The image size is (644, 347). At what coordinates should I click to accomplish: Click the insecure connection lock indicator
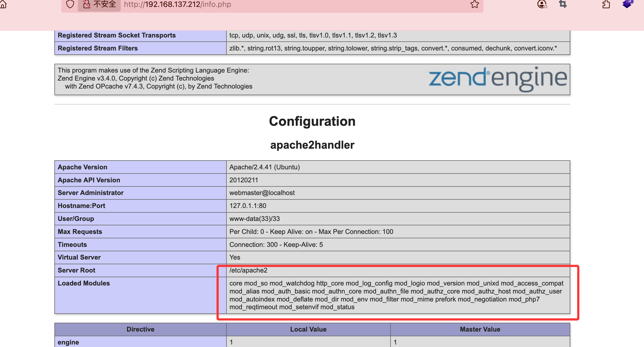(x=99, y=4)
